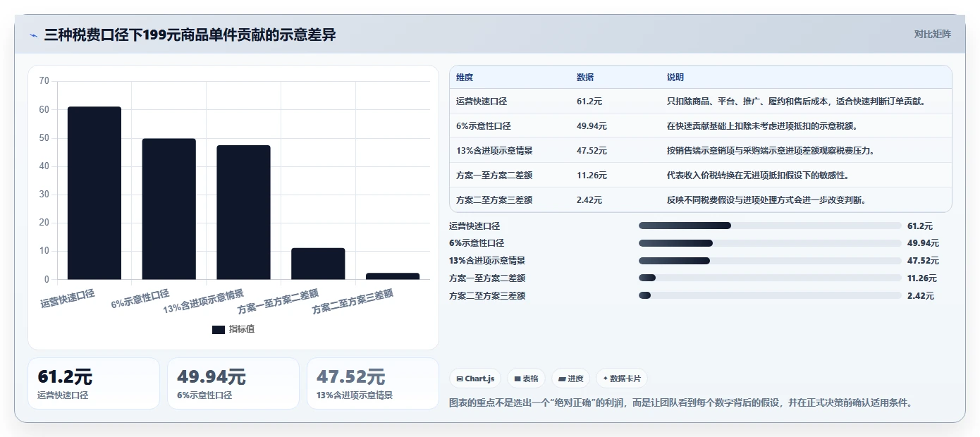Click the 方案二至方案三差额 progress bar
980x437 pixels.
(x=770, y=295)
